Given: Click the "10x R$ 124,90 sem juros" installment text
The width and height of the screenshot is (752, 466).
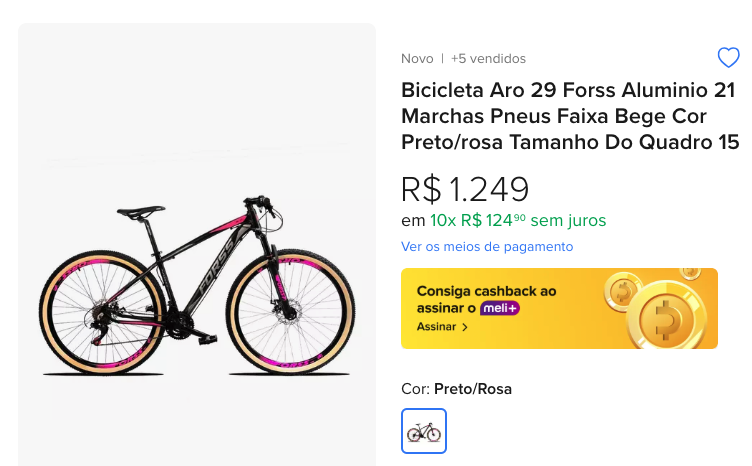Looking at the screenshot, I should [518, 220].
